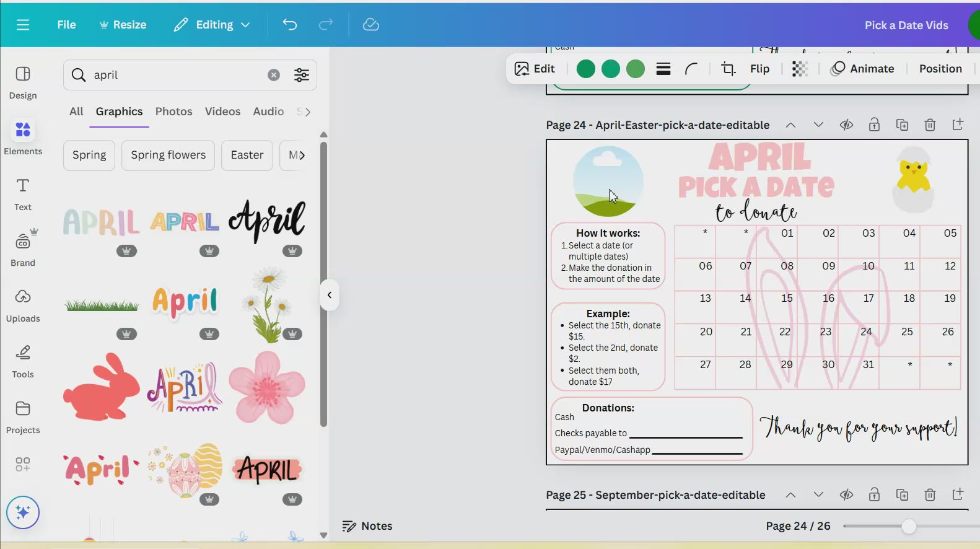
Task: Open the Elements panel in sidebar
Action: (x=23, y=138)
